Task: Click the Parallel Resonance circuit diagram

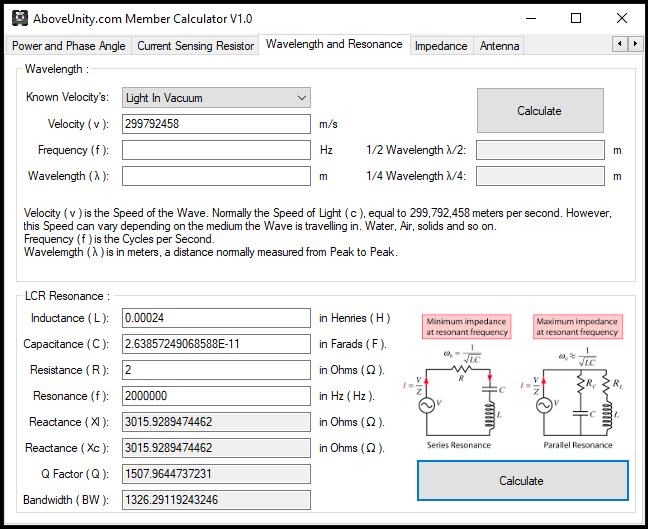Action: [574, 397]
